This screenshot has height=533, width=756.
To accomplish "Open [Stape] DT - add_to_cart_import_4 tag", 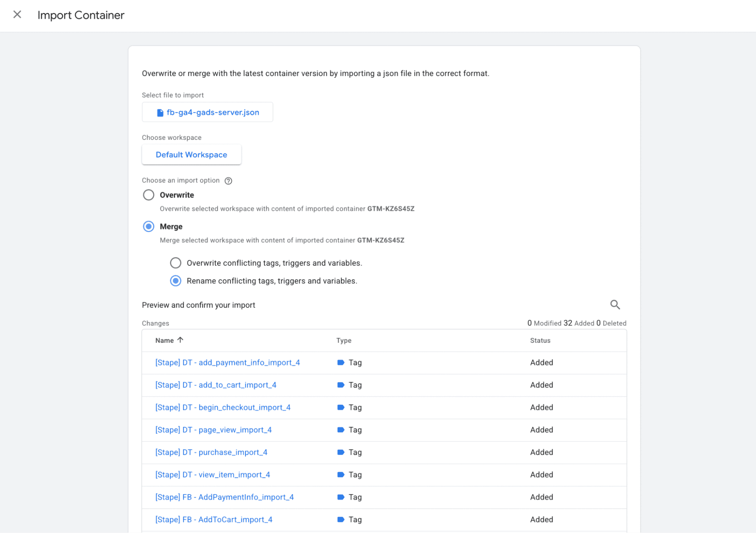I will coord(216,385).
